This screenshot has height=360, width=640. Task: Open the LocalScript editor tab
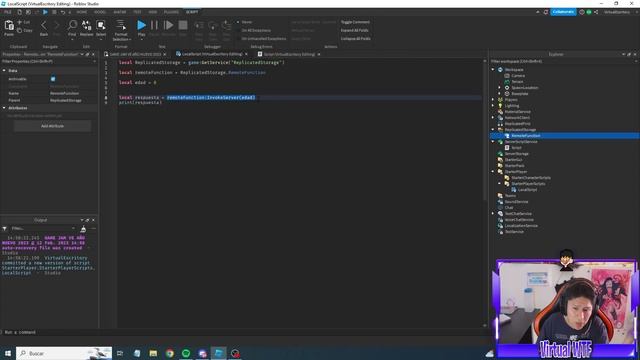(211, 54)
